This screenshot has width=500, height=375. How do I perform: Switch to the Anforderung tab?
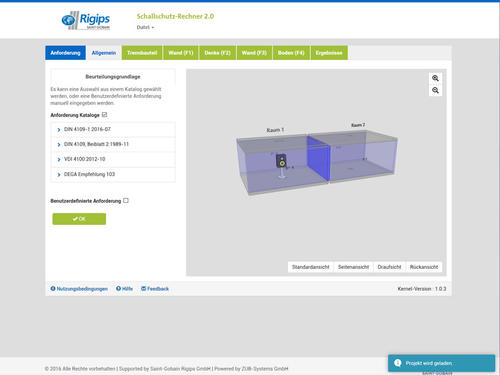65,53
